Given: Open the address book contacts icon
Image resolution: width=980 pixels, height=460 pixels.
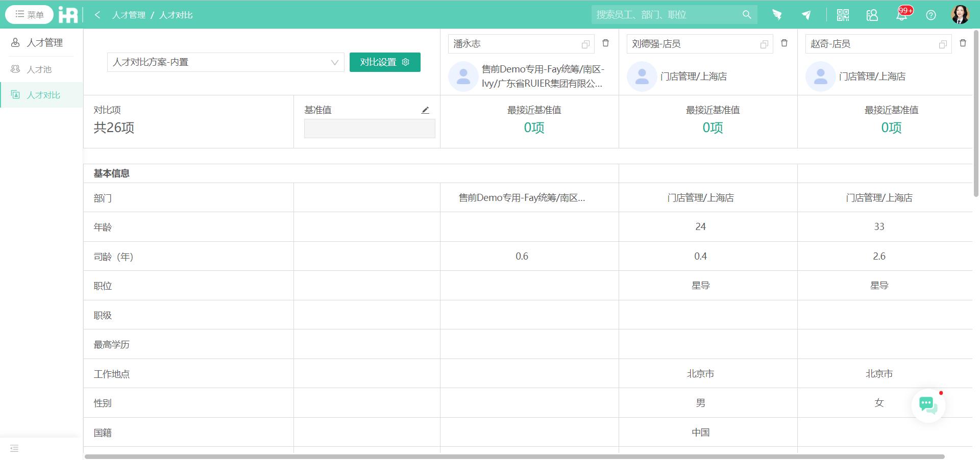Looking at the screenshot, I should (x=872, y=15).
